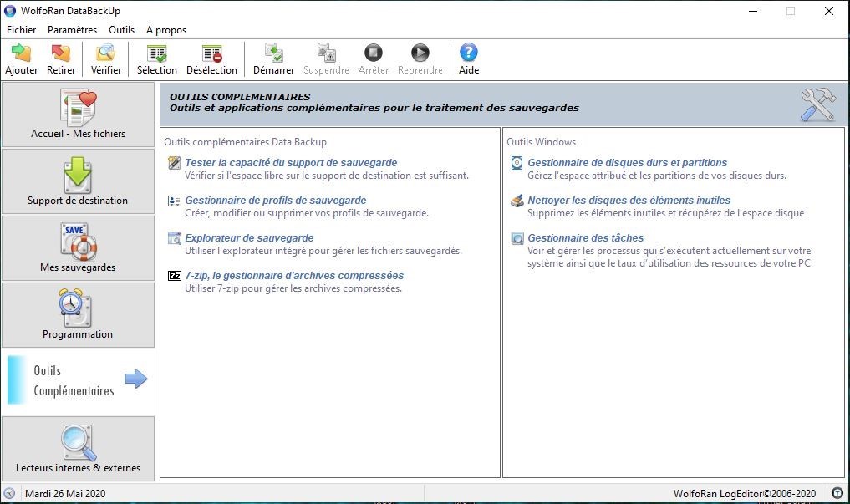This screenshot has height=504, width=850.
Task: Click the Sélection checklist icon
Action: (x=156, y=53)
